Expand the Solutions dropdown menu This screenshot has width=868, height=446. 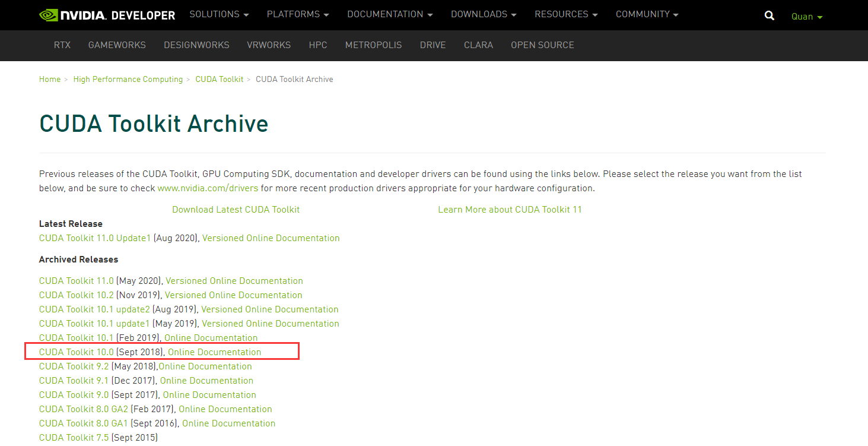(x=219, y=14)
